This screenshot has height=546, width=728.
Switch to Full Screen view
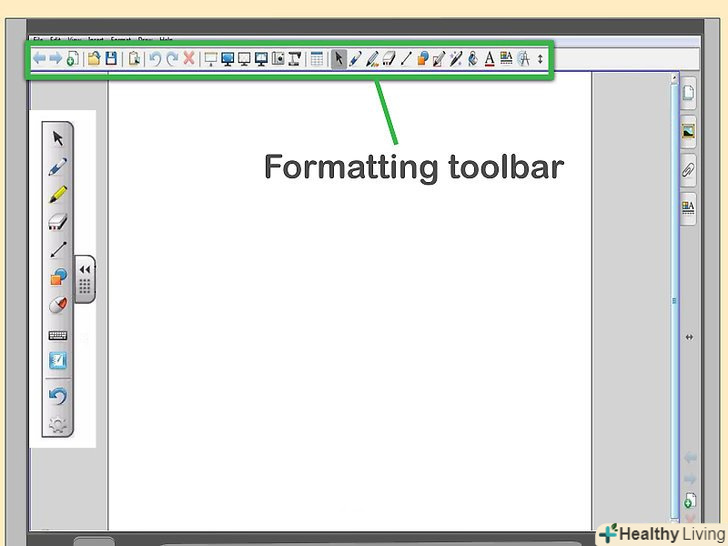[228, 59]
